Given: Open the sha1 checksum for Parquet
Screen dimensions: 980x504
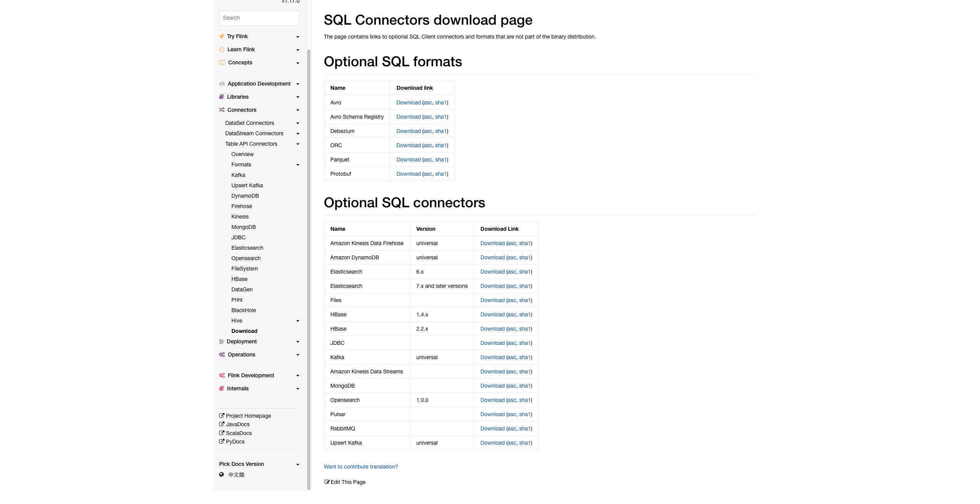Looking at the screenshot, I should pos(441,160).
